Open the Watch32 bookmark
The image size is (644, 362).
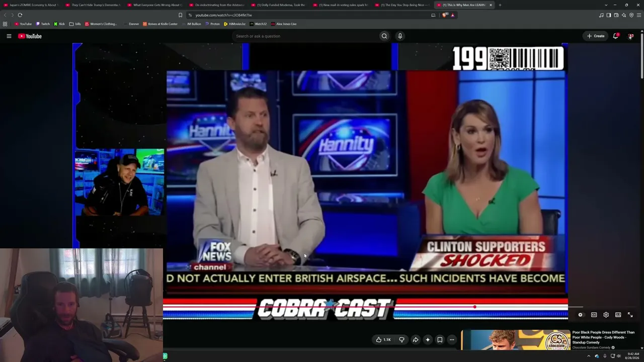(258, 24)
